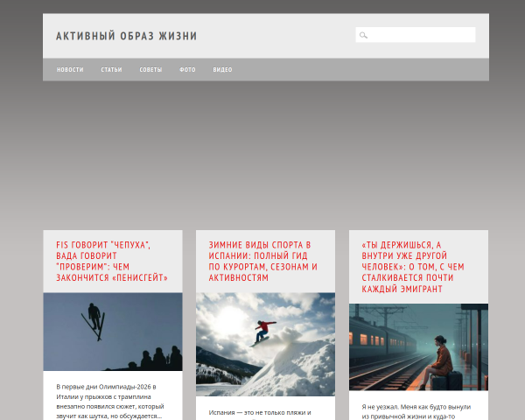Image resolution: width=525 pixels, height=420 pixels.
Task: Click the «Я не уезжал» excerpt text
Action: [x=416, y=411]
